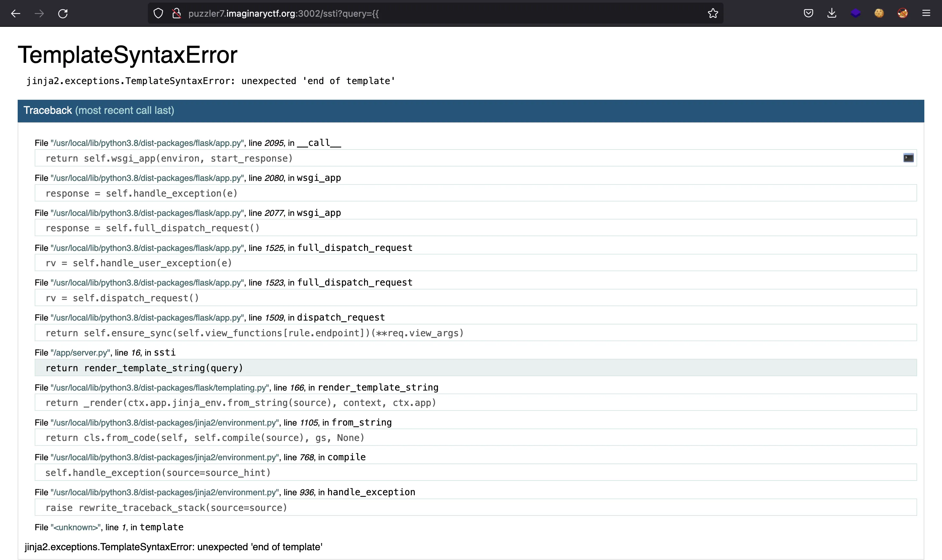The image size is (942, 560).
Task: Expand frame 'response = self.handle_exception(e)'
Action: coord(476,193)
